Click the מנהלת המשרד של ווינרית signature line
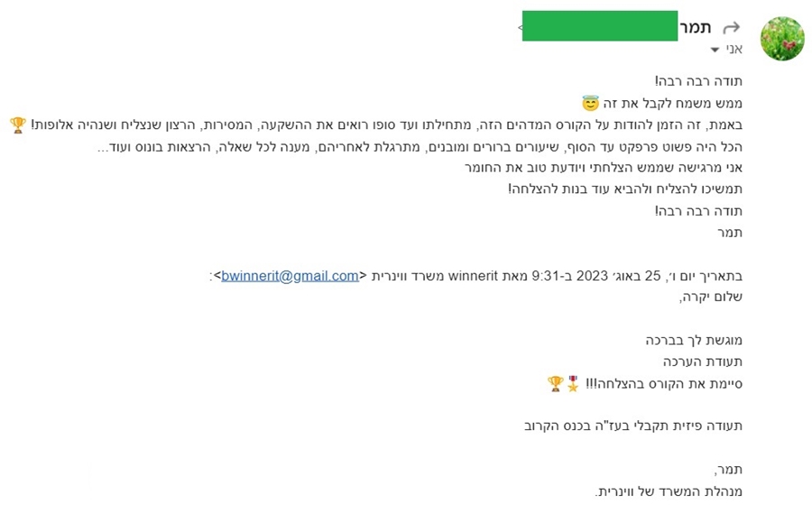812x514 pixels. (669, 491)
